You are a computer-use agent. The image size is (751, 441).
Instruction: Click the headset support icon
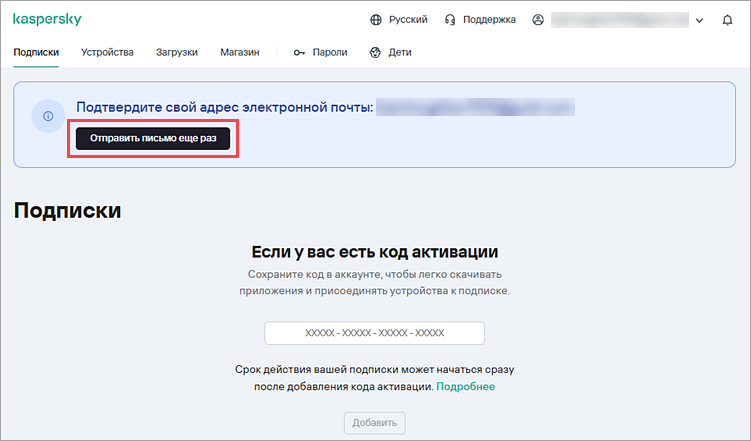pyautogui.click(x=450, y=20)
